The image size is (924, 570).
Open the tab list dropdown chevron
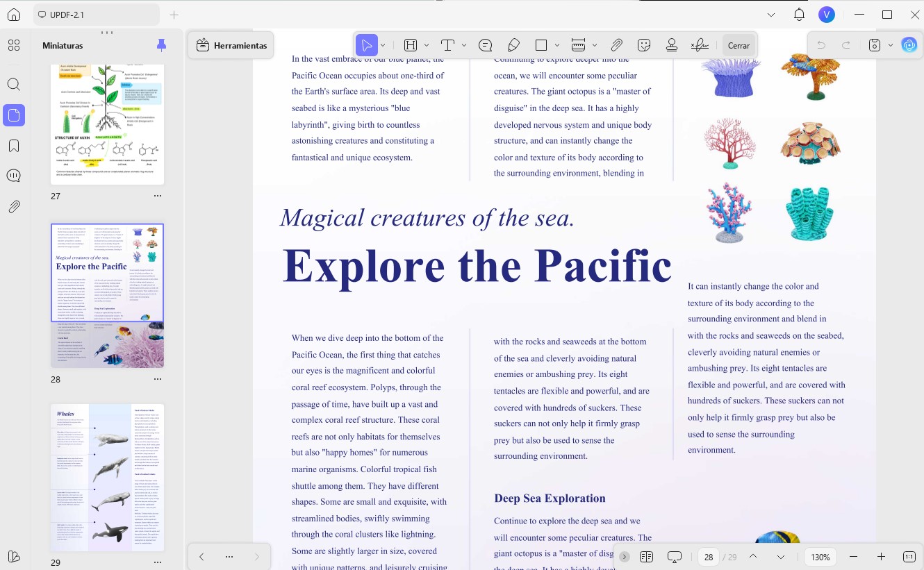click(771, 15)
